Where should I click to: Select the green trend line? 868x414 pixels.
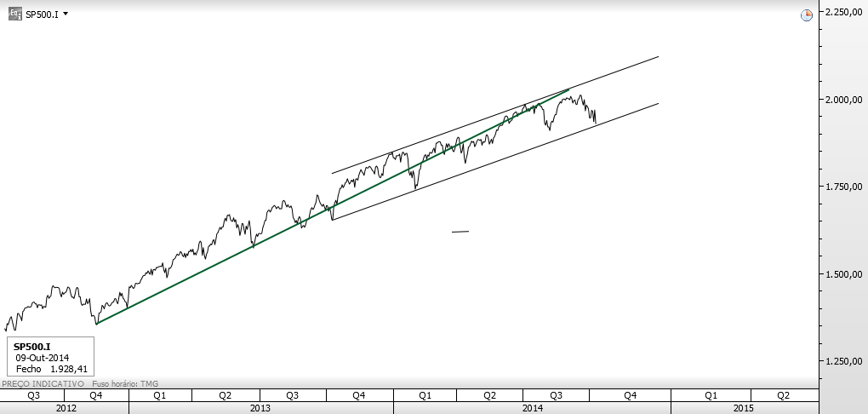(x=332, y=207)
